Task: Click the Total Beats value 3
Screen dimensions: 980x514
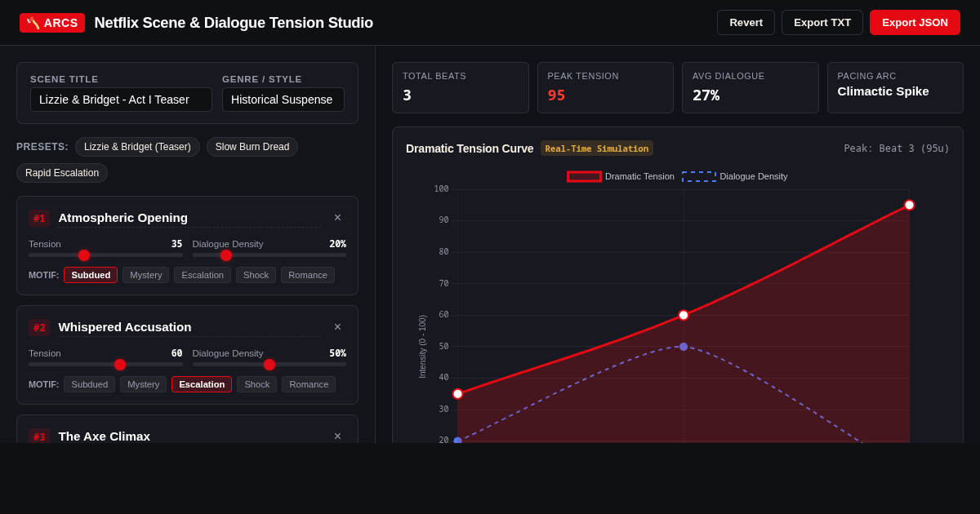Action: coord(408,95)
